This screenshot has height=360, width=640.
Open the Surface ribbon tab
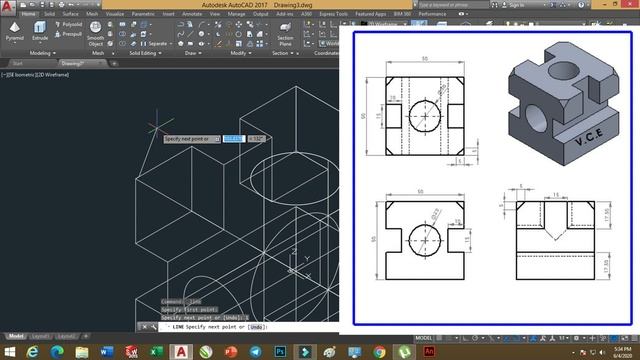(x=71, y=14)
